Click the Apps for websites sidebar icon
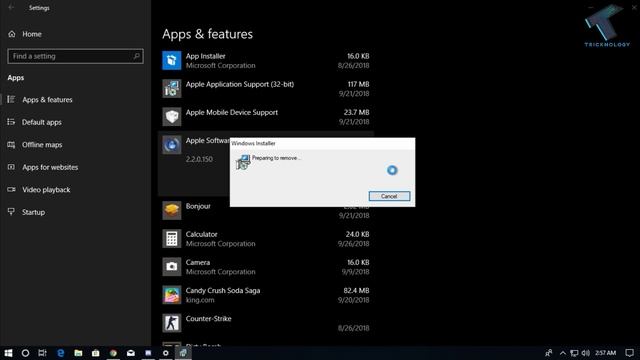Screen dimensions: 640x360 11,167
